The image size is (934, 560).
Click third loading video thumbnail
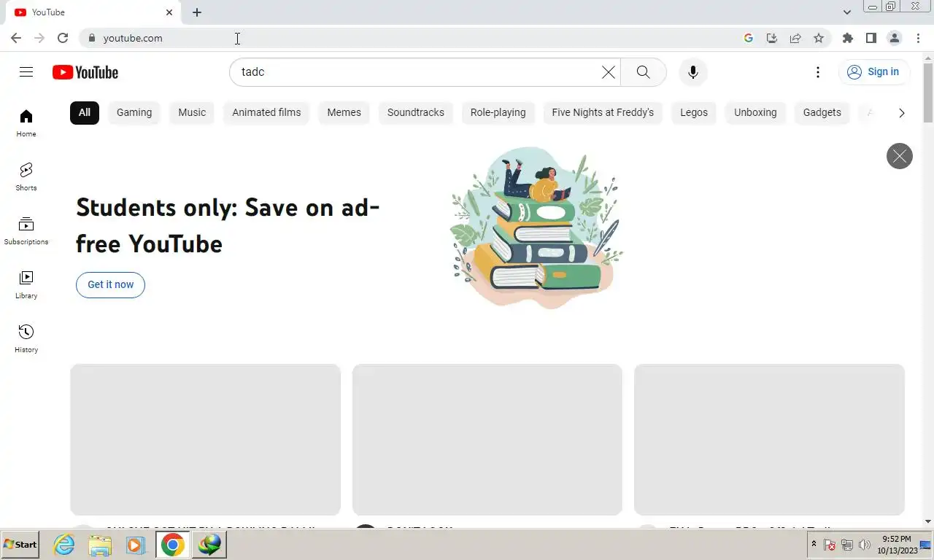pyautogui.click(x=769, y=440)
